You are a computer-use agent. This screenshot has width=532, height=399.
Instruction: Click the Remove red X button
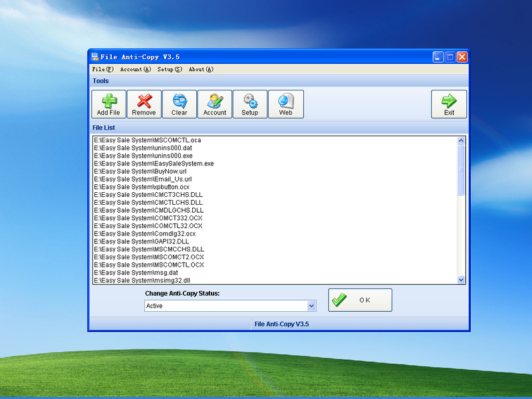[144, 104]
